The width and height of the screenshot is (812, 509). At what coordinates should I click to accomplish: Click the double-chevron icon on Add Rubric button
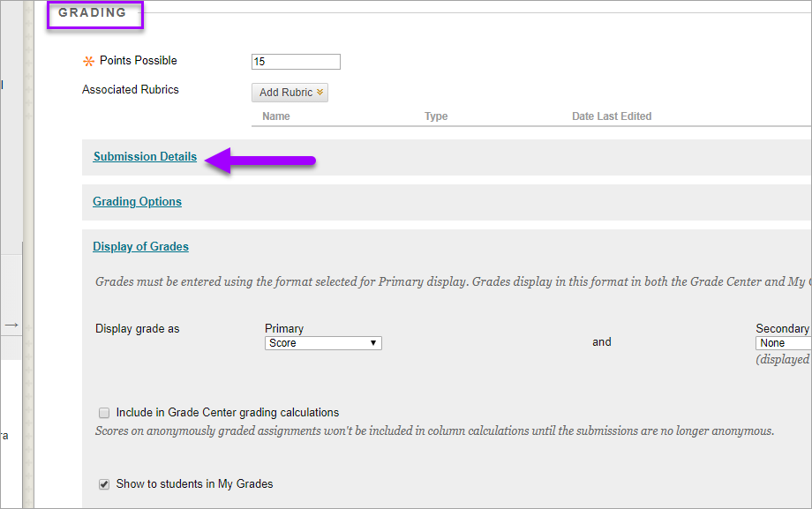[320, 92]
